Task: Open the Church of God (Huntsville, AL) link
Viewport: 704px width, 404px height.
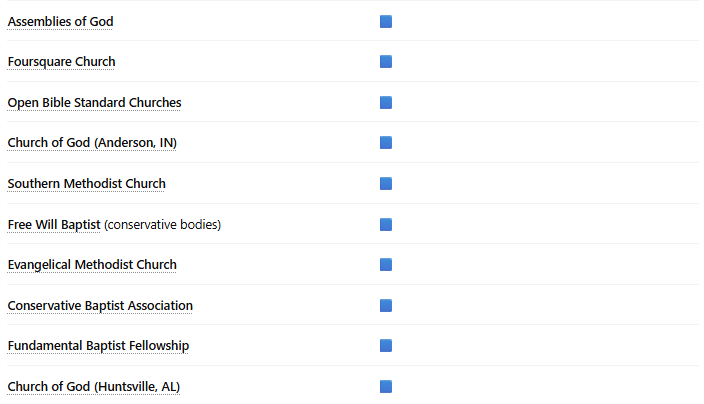Action: [x=93, y=386]
